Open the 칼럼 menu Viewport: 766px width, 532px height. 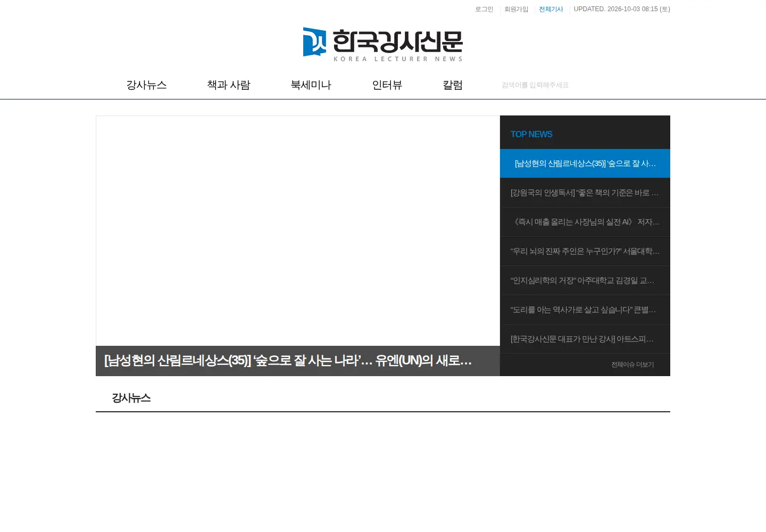coord(453,85)
